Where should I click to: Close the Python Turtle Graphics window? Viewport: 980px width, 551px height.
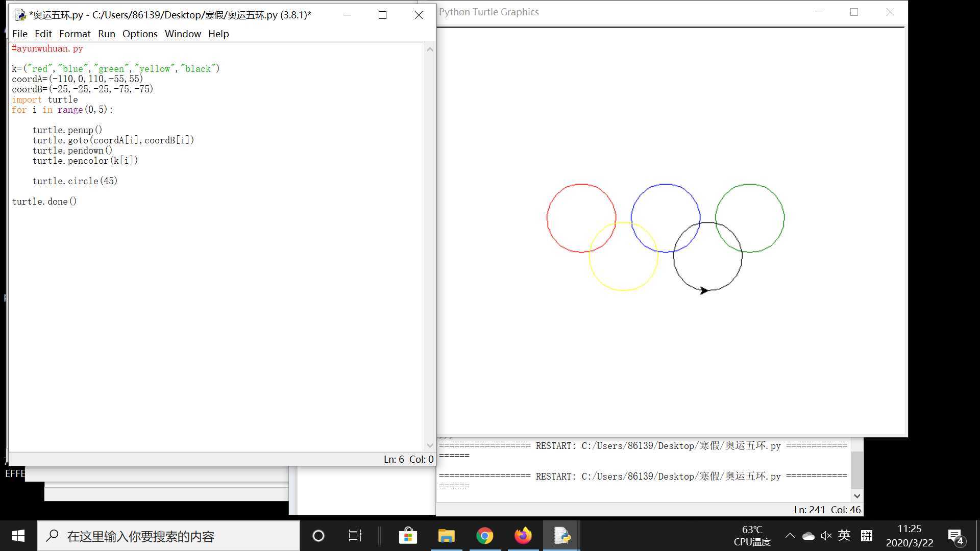890,12
